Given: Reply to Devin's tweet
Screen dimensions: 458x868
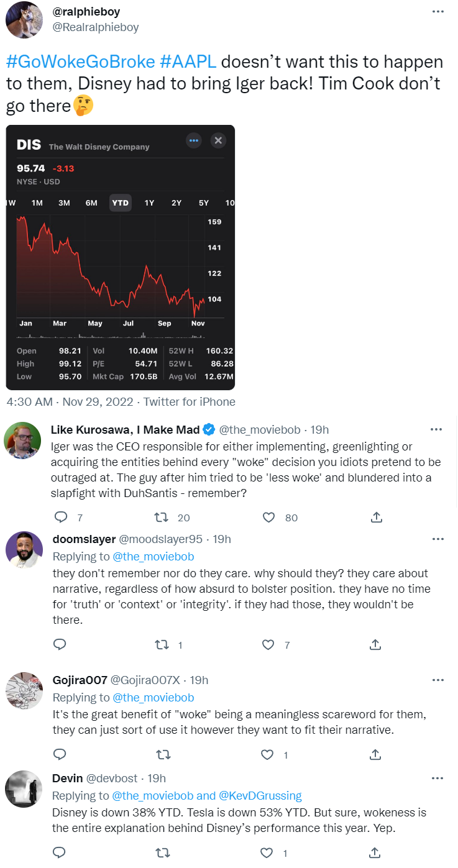Looking at the screenshot, I should 60,852.
